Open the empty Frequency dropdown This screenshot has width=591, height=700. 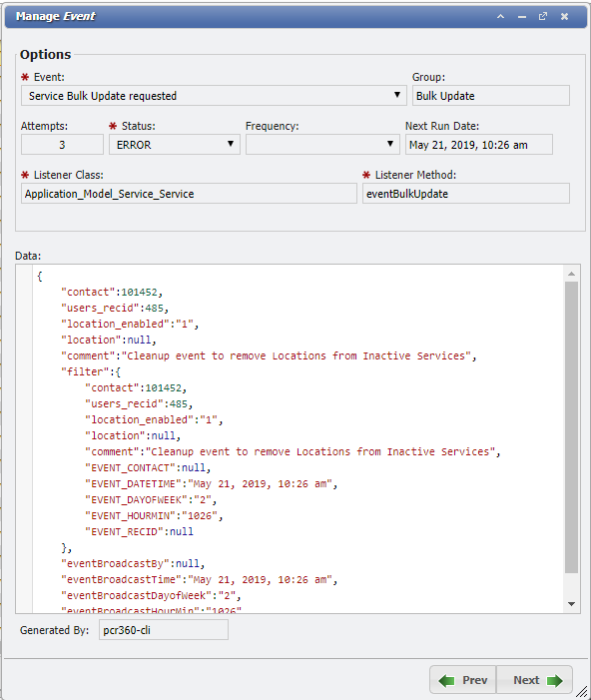point(322,145)
